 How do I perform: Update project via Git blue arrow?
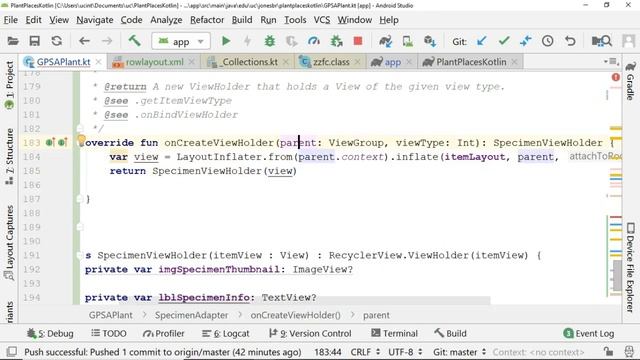point(482,41)
